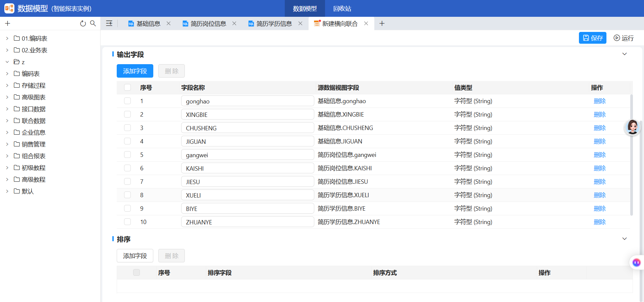The width and height of the screenshot is (644, 302).
Task: Tick the checkbox for row 5 gangwei
Action: 127,155
